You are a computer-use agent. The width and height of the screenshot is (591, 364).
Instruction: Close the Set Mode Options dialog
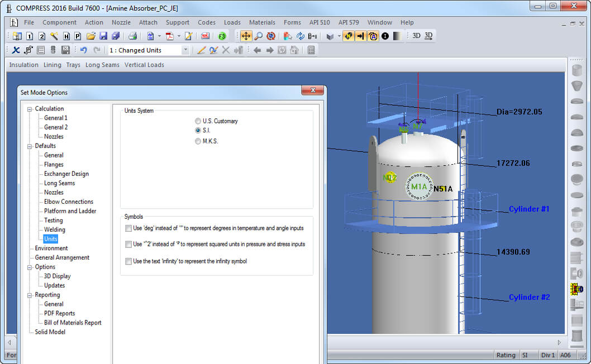(312, 90)
